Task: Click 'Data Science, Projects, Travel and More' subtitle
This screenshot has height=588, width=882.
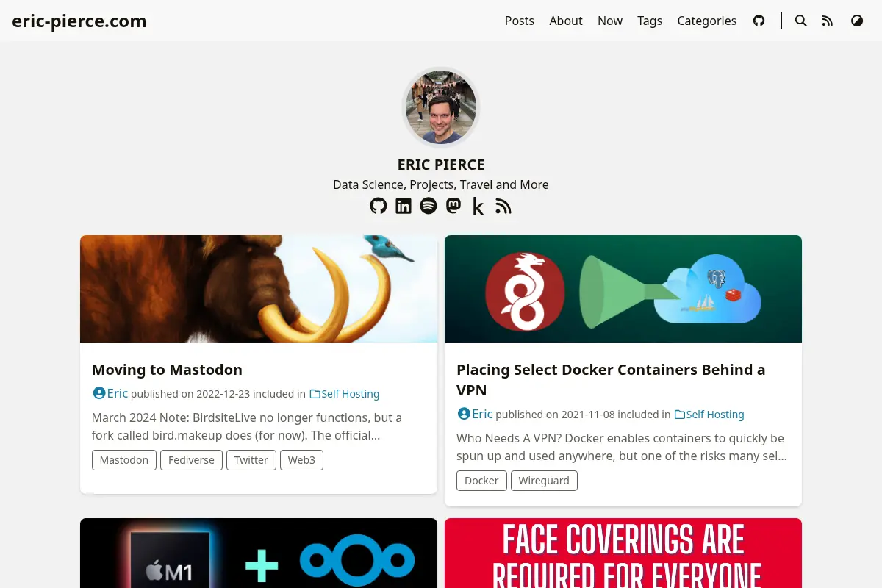Action: pos(441,184)
